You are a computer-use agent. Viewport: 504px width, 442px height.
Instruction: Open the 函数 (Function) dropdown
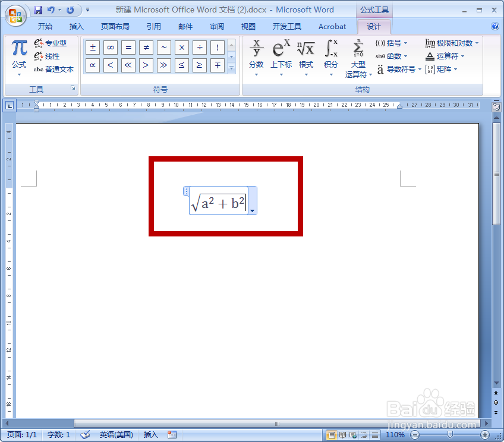pos(392,56)
